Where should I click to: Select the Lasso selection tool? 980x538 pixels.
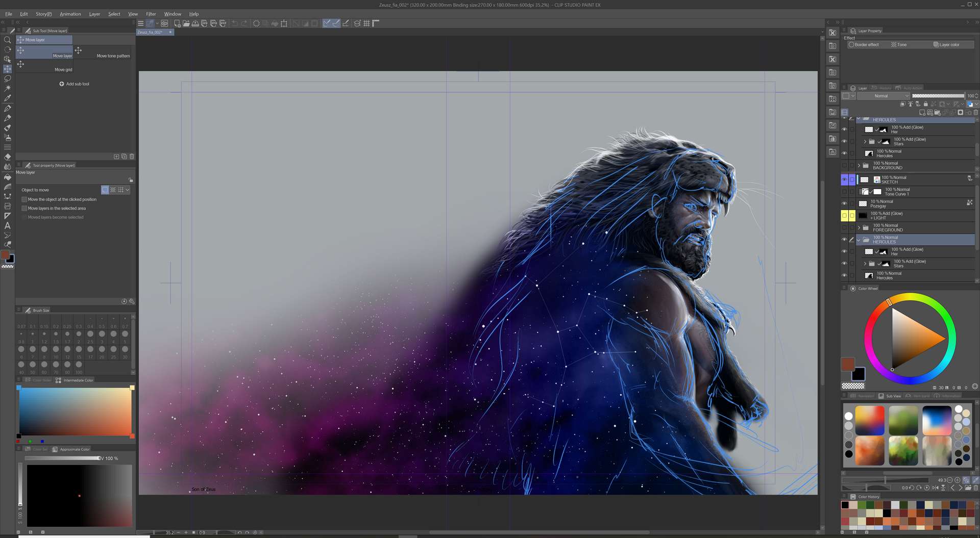pyautogui.click(x=7, y=79)
